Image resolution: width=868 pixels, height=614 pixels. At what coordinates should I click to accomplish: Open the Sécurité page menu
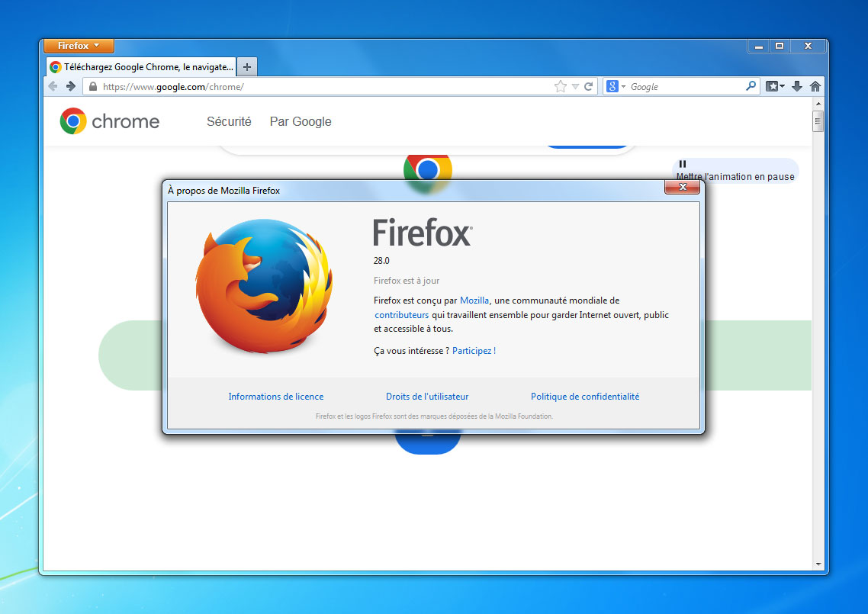(229, 121)
